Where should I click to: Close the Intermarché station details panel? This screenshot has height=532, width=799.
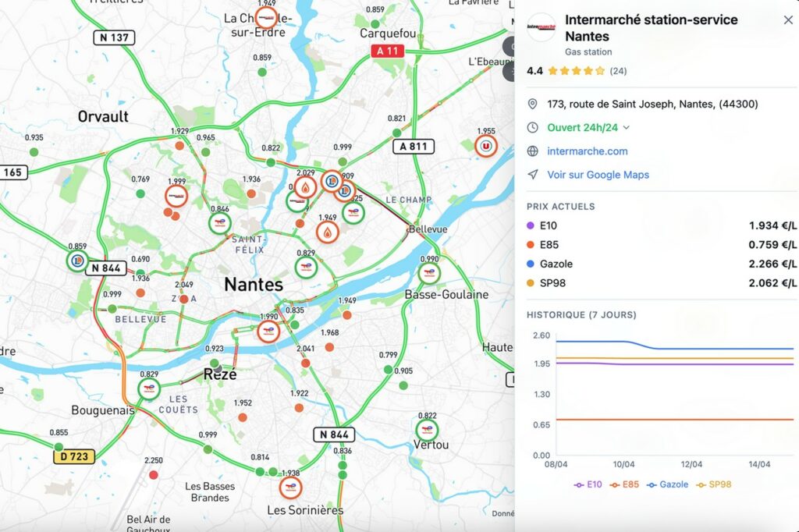coord(788,20)
